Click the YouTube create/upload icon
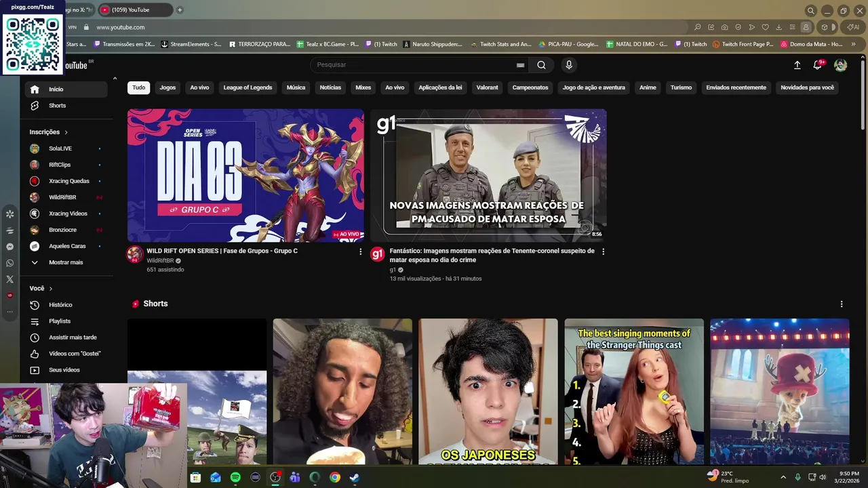Viewport: 868px width, 488px height. point(797,65)
